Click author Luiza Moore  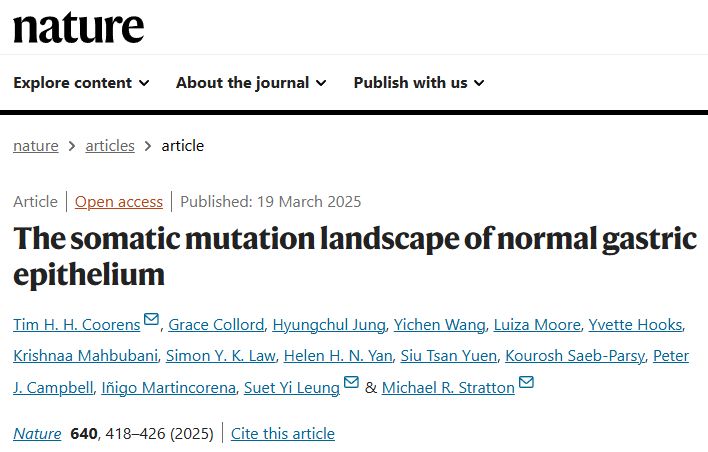[537, 325]
